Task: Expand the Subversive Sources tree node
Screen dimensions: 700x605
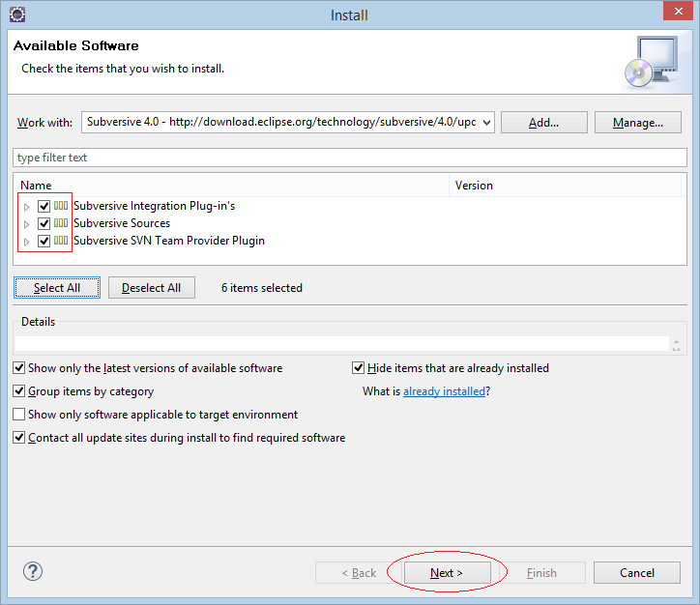Action: tap(26, 224)
